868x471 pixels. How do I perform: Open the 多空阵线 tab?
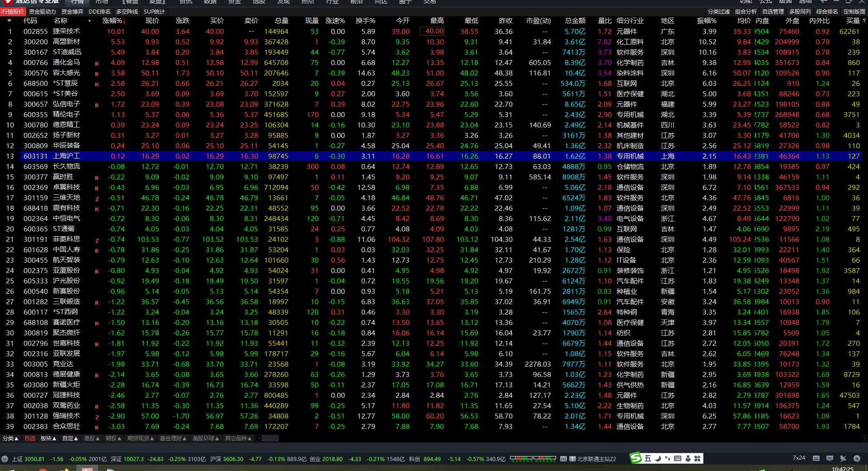(x=127, y=11)
